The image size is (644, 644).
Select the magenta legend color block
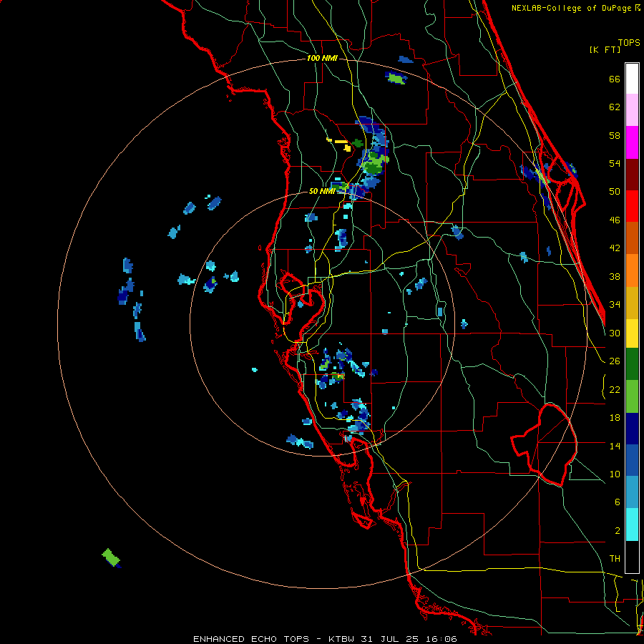[x=632, y=142]
